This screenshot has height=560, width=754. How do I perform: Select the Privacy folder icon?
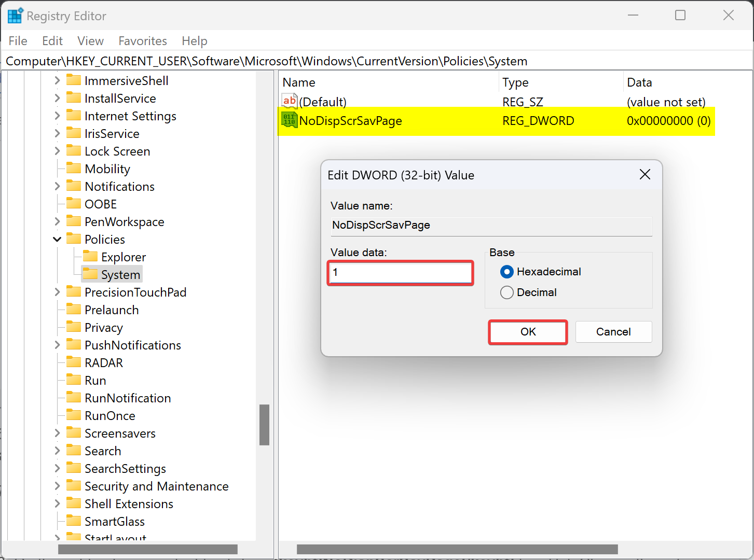coord(74,327)
